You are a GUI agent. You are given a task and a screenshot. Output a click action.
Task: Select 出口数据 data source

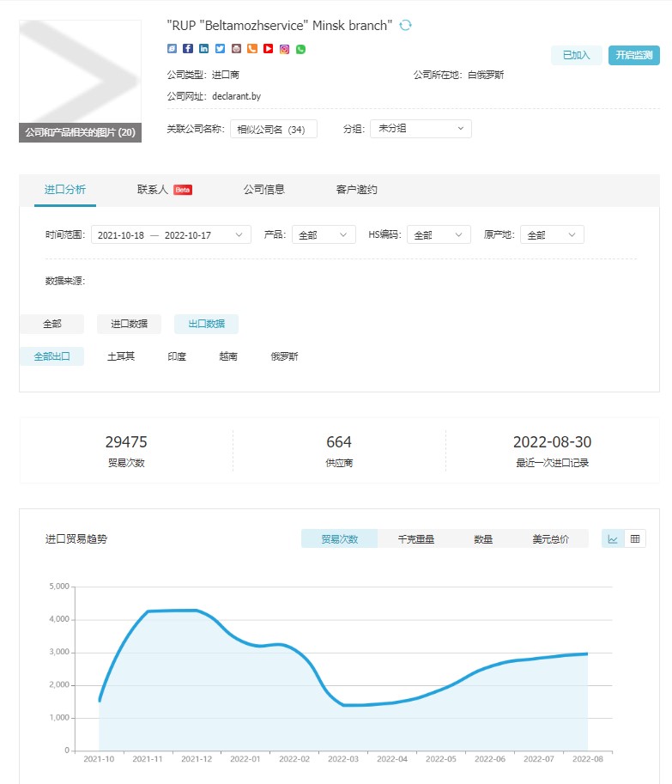(206, 324)
